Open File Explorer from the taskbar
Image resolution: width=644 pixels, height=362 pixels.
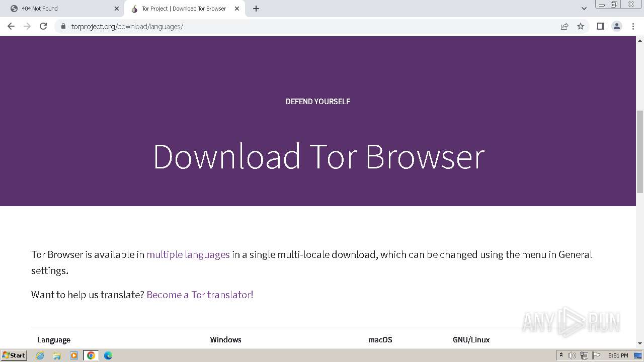(57, 355)
